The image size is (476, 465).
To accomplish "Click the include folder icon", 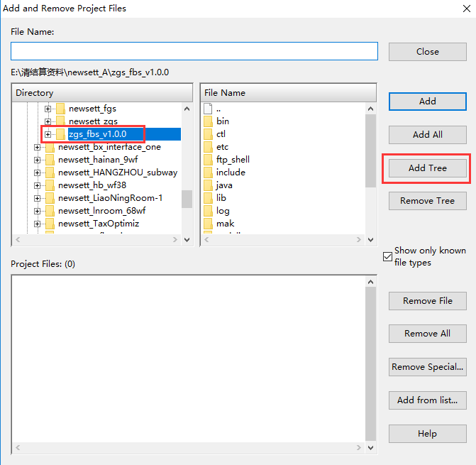I will (208, 173).
